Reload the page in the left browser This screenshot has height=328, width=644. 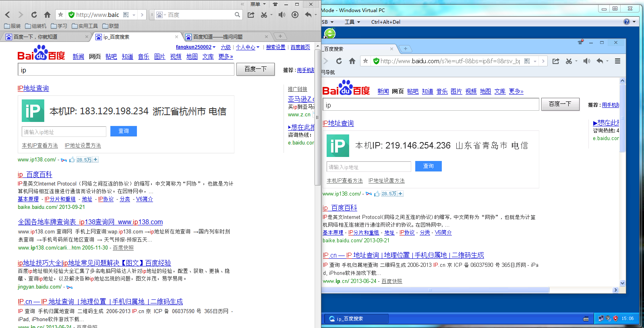click(x=34, y=15)
